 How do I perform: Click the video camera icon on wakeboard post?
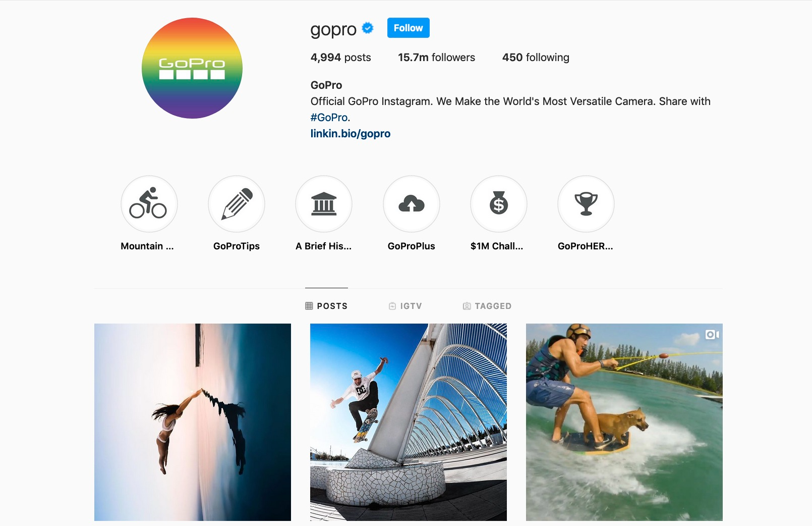point(712,335)
